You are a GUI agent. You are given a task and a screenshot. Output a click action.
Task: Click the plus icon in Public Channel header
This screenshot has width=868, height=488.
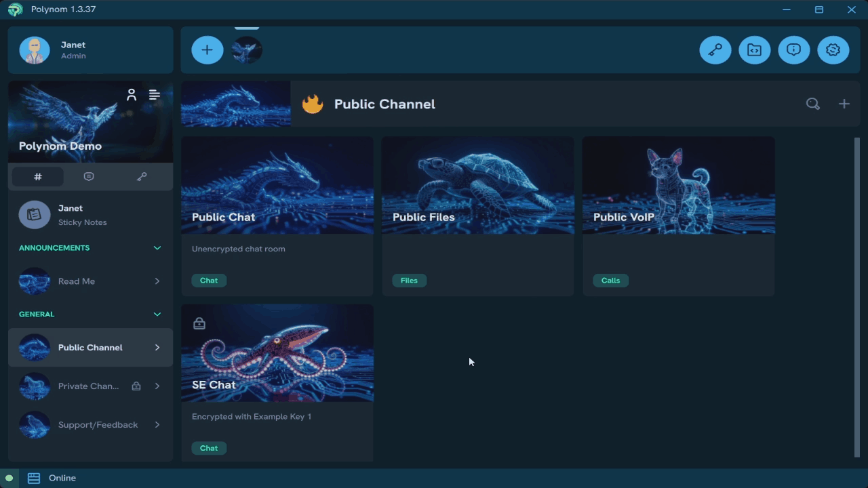[x=844, y=104]
